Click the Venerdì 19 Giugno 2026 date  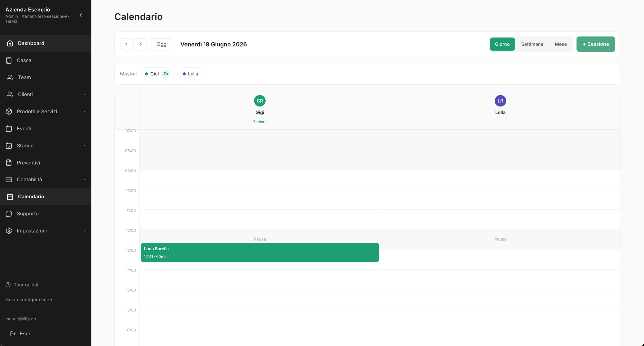[x=214, y=44]
